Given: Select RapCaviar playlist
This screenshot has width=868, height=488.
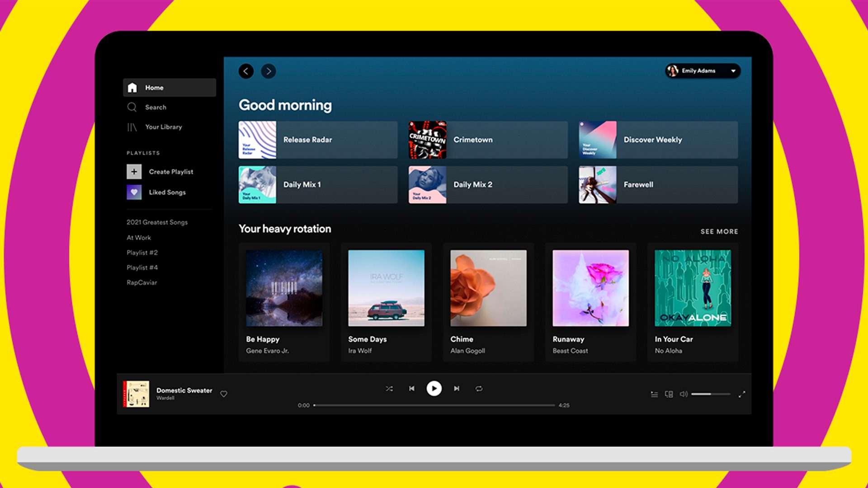Looking at the screenshot, I should pyautogui.click(x=142, y=282).
